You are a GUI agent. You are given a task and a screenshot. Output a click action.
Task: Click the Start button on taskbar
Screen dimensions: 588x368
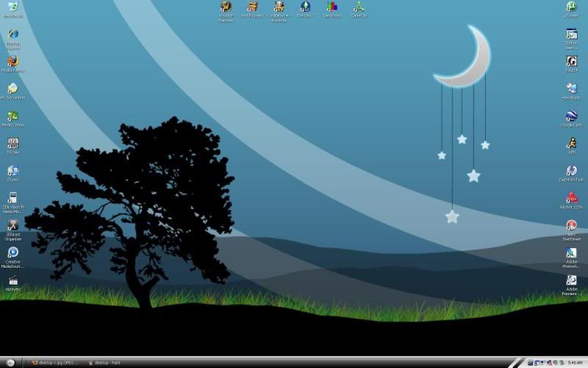pyautogui.click(x=10, y=362)
